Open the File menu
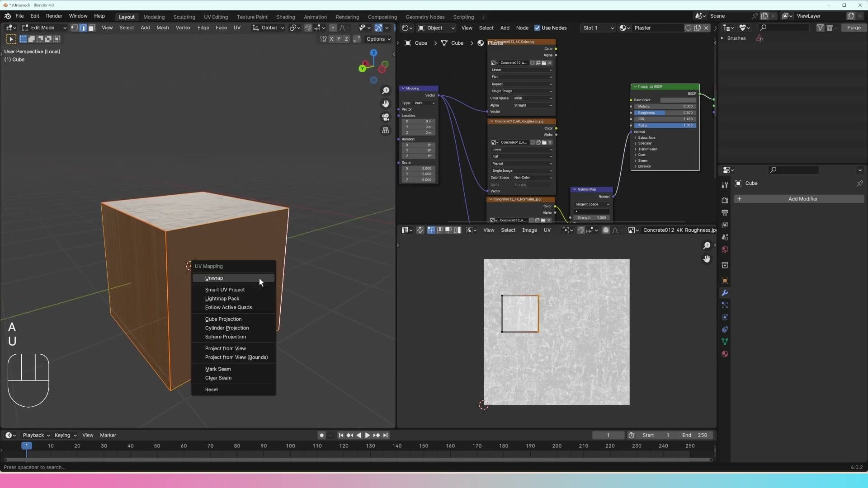This screenshot has width=868, height=488. coord(19,16)
